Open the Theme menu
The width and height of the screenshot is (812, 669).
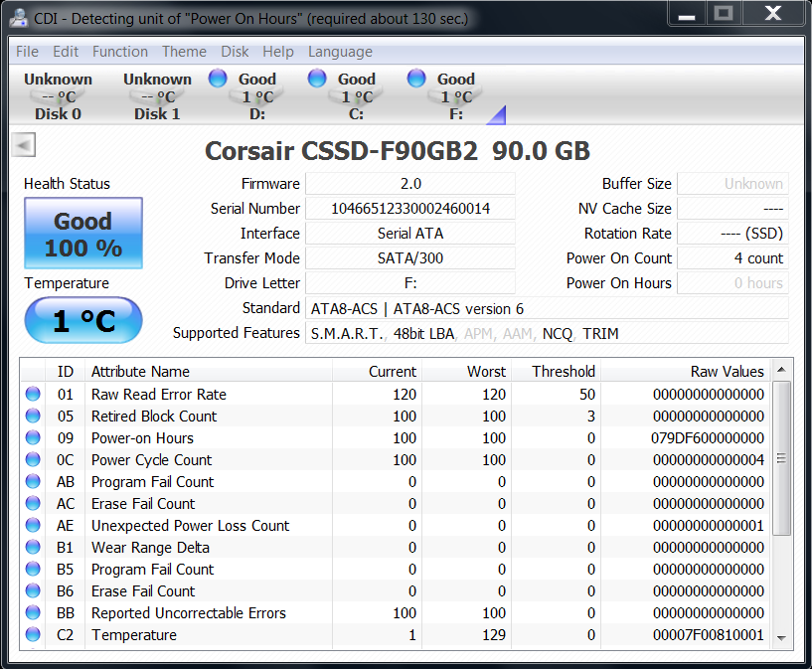point(184,52)
